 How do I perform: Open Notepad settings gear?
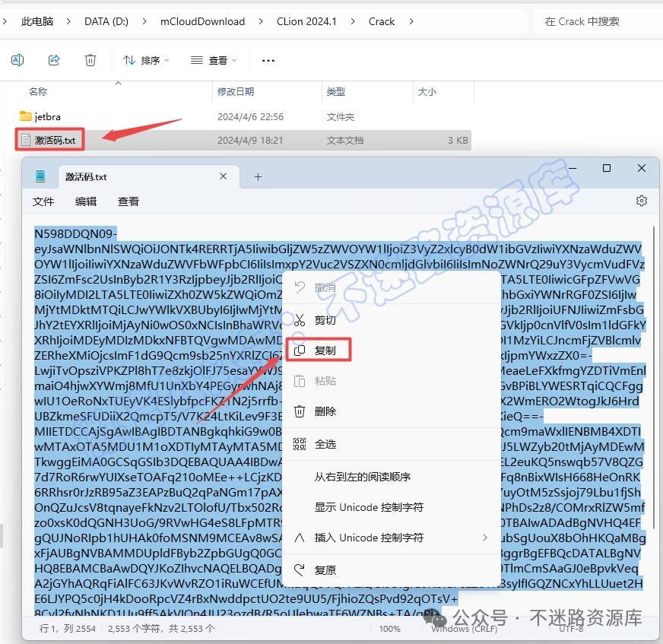[642, 201]
